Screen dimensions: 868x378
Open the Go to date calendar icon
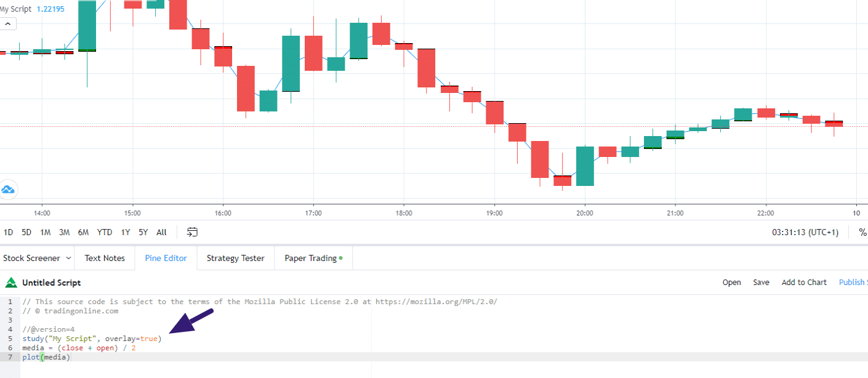[x=193, y=232]
